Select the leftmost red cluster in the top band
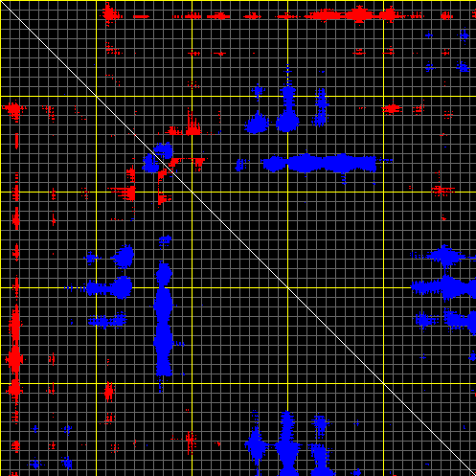Screen dimensions: 476x476 click(109, 14)
